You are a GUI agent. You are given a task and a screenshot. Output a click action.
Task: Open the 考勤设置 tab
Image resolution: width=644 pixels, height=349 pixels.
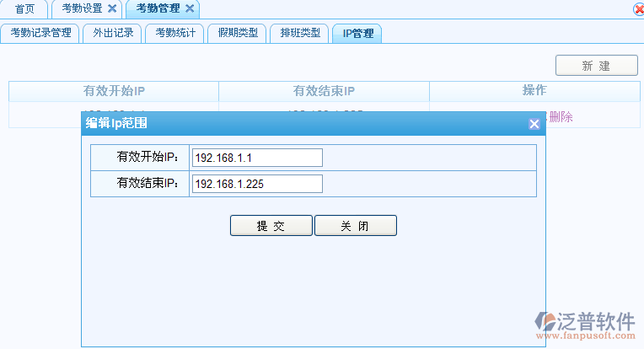pos(82,8)
